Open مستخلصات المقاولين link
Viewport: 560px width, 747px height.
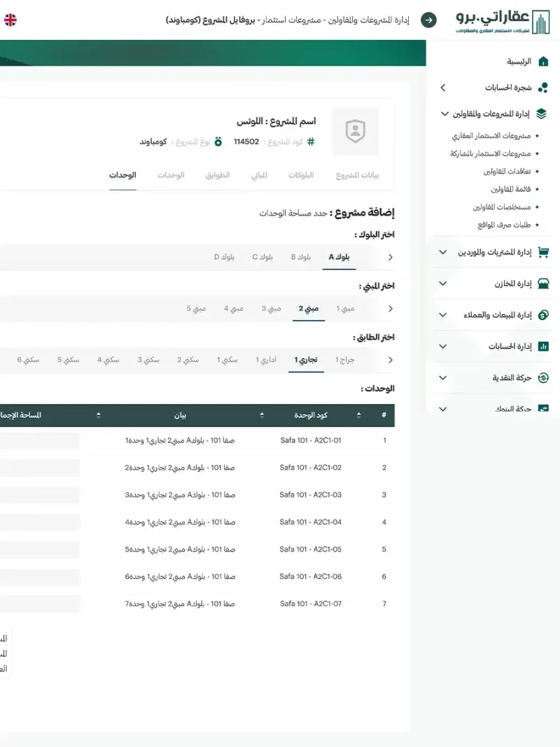pos(502,207)
